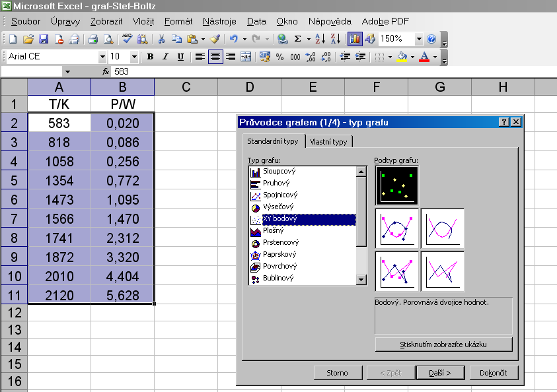Toggle right alignment
Image resolution: width=557 pixels, height=392 pixels.
[x=231, y=57]
